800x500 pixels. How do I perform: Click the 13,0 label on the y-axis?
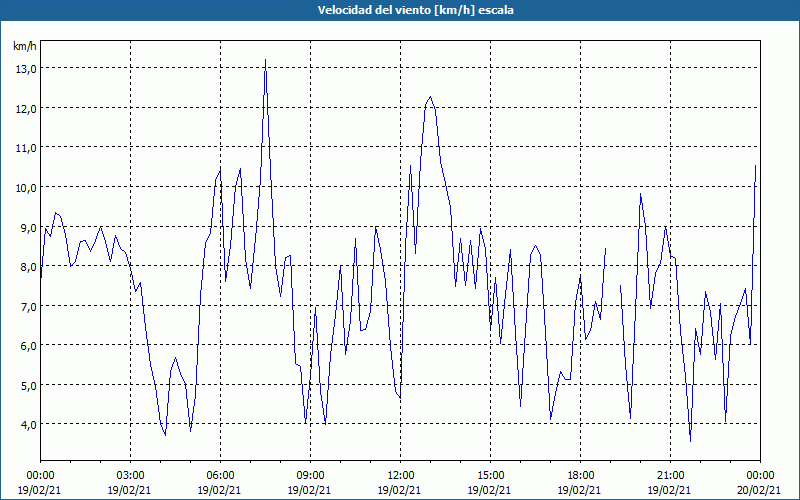[x=26, y=69]
